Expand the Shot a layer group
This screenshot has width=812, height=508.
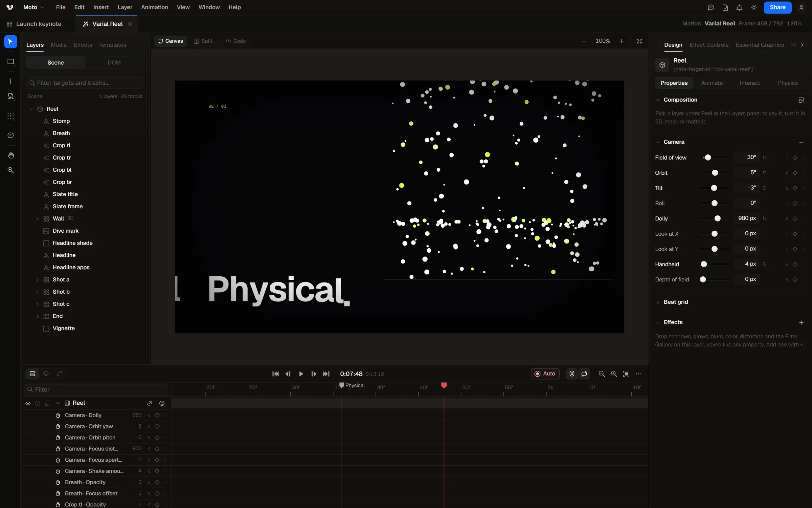(38, 280)
